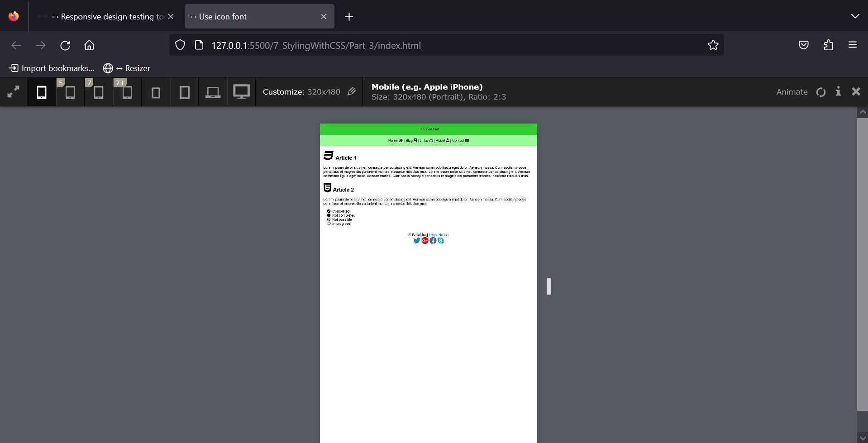
Task: Select the desktop monitor preset in Resizer
Action: click(x=241, y=92)
